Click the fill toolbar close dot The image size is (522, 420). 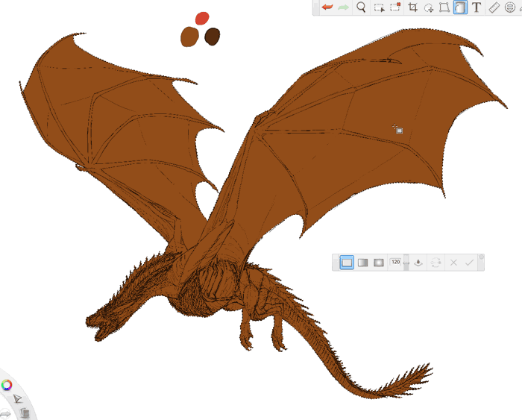(481, 257)
